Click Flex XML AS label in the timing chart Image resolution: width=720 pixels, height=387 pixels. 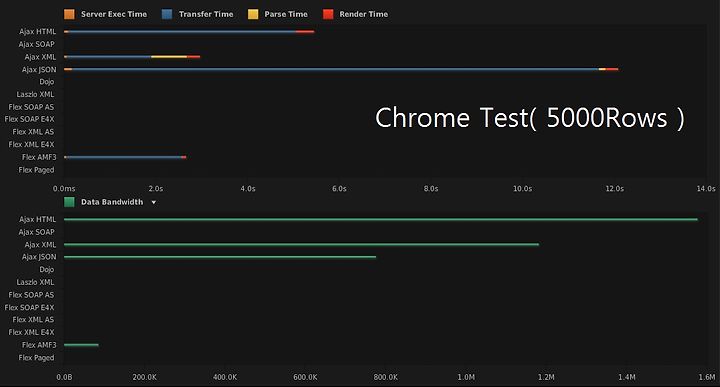click(34, 132)
